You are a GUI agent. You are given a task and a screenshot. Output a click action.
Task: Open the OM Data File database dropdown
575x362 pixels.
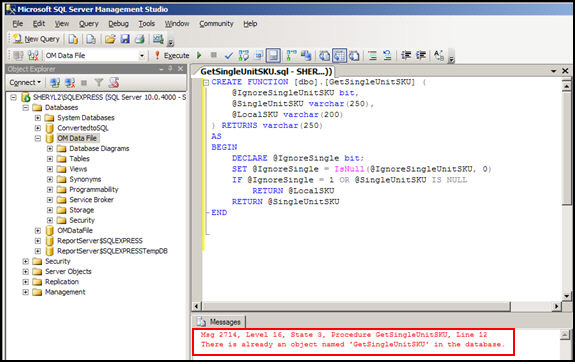(142, 56)
